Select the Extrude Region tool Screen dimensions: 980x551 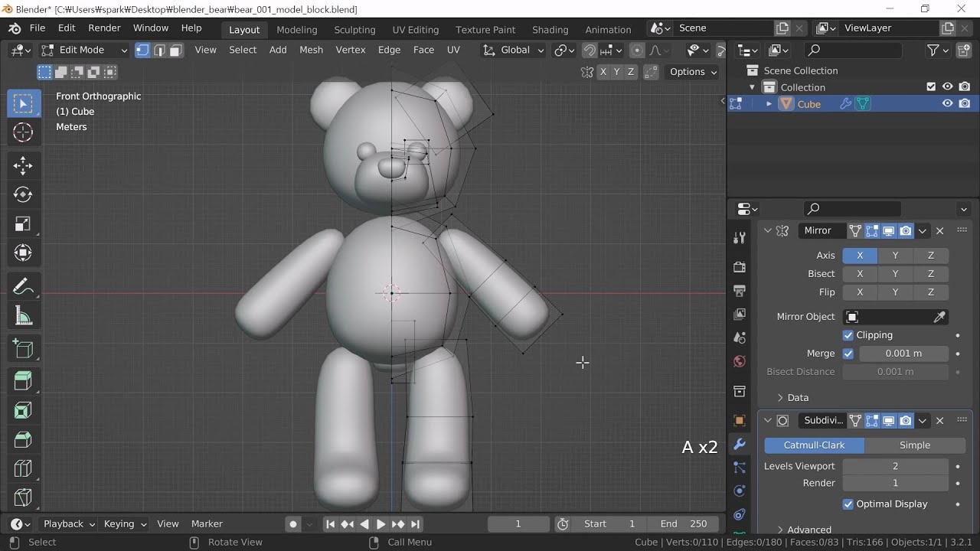(x=23, y=381)
